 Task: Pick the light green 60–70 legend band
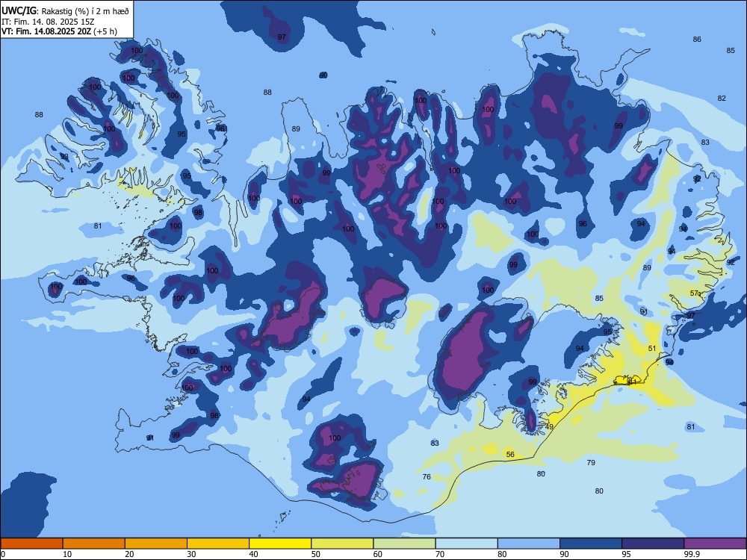[x=404, y=544]
